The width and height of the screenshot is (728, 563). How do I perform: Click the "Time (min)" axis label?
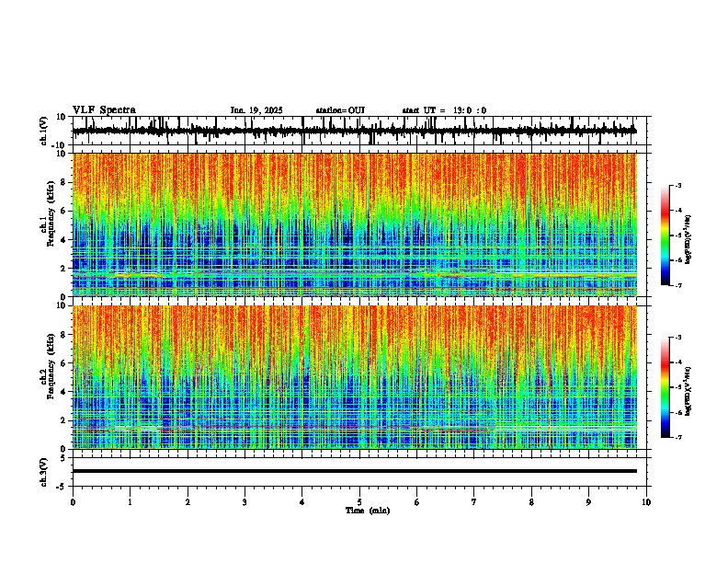(x=368, y=511)
